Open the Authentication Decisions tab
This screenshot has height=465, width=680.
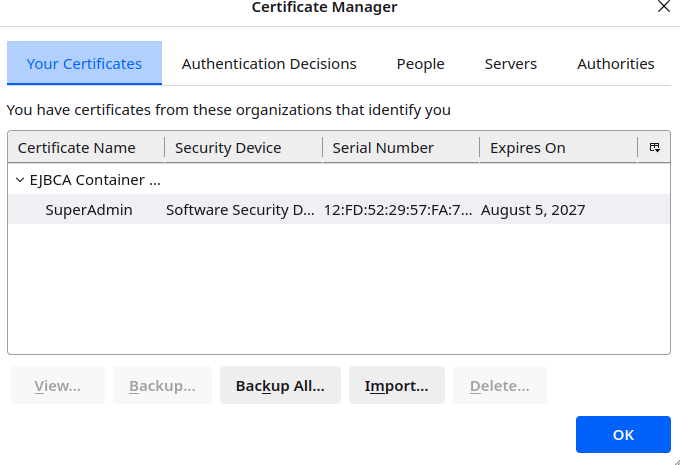pyautogui.click(x=269, y=64)
